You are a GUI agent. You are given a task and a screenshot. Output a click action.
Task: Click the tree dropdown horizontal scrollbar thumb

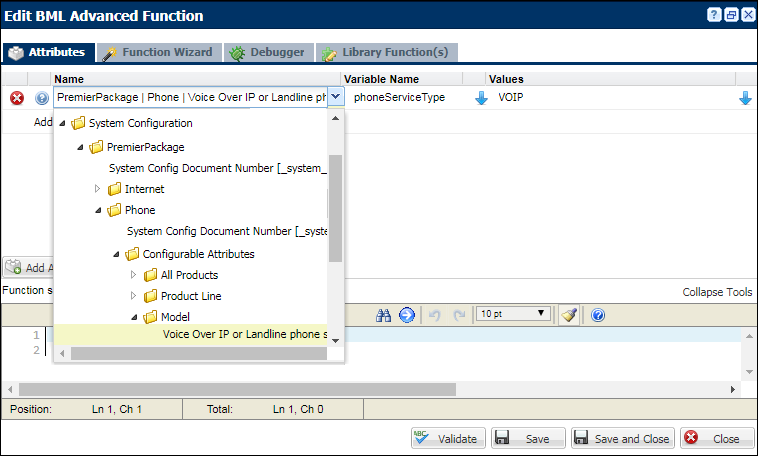199,353
